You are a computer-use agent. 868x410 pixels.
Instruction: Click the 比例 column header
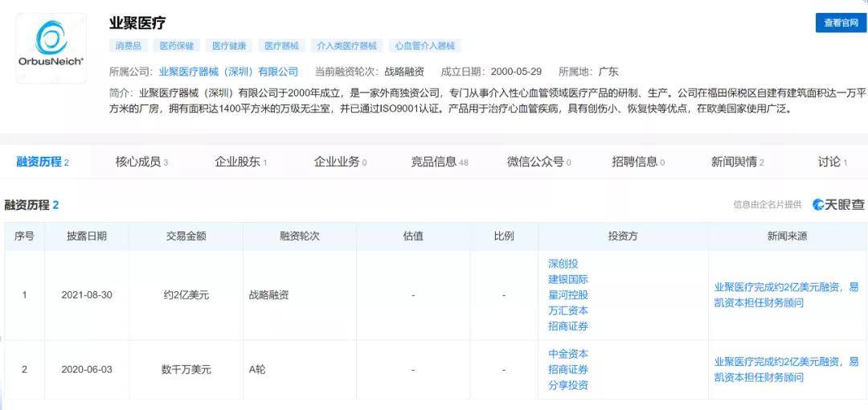tap(504, 236)
